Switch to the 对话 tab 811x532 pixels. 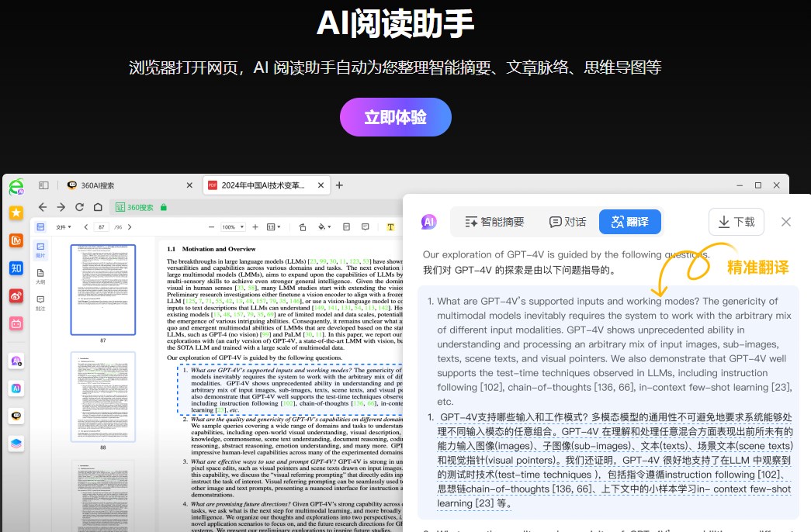click(x=567, y=222)
